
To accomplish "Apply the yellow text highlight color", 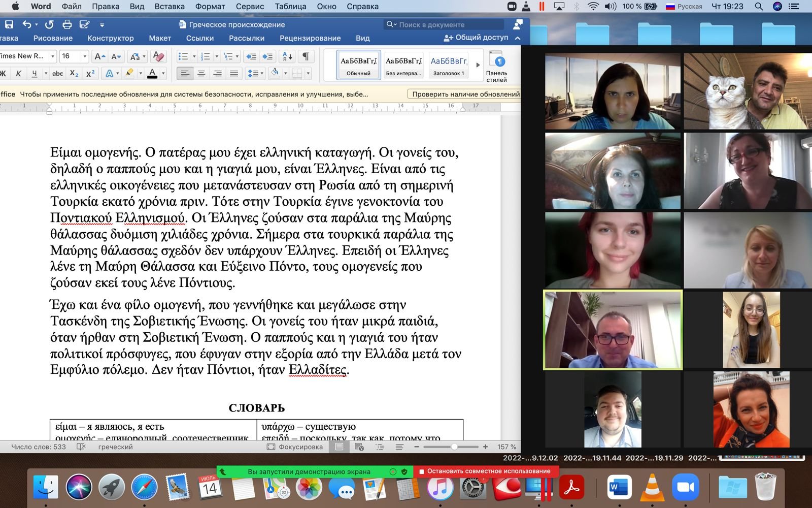I will [x=129, y=74].
